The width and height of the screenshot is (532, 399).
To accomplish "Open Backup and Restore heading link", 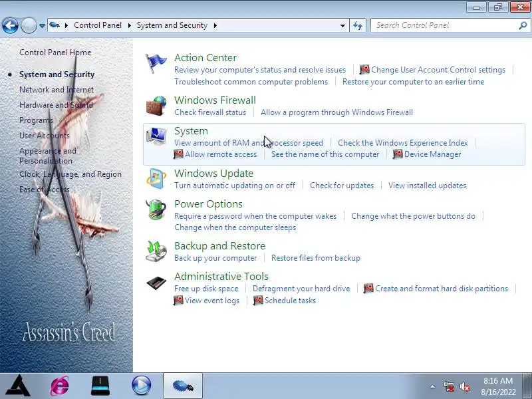I will pos(220,245).
